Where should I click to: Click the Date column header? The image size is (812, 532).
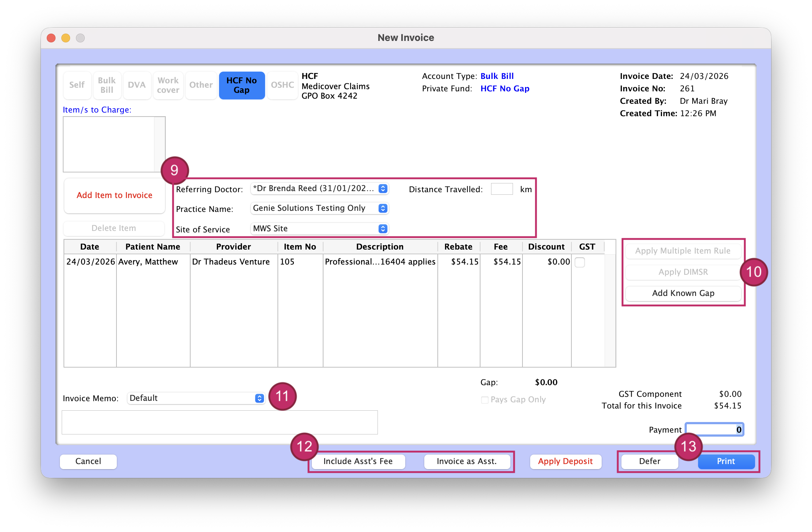click(90, 247)
